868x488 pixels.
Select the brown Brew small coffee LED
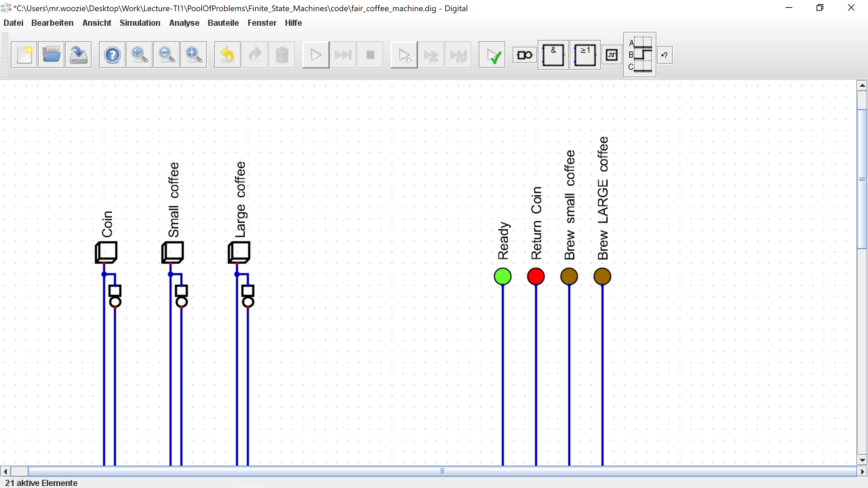tap(569, 276)
